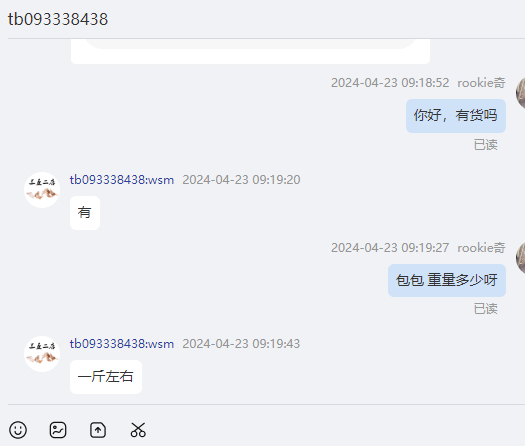Select the 包包 重量多少呀 message bubble
This screenshot has width=525, height=446.
pyautogui.click(x=447, y=280)
